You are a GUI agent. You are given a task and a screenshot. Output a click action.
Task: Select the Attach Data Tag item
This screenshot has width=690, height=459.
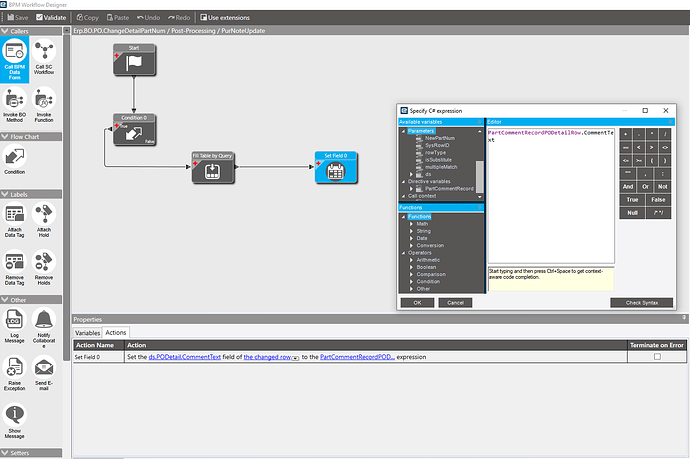15,220
